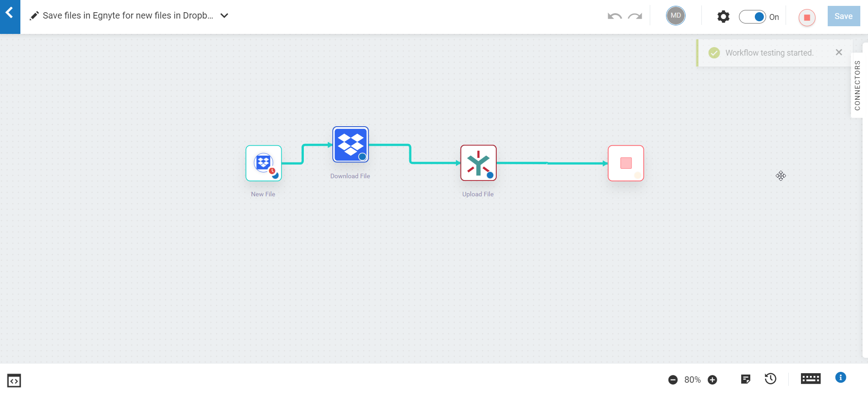Stop the workflow test run

(807, 18)
